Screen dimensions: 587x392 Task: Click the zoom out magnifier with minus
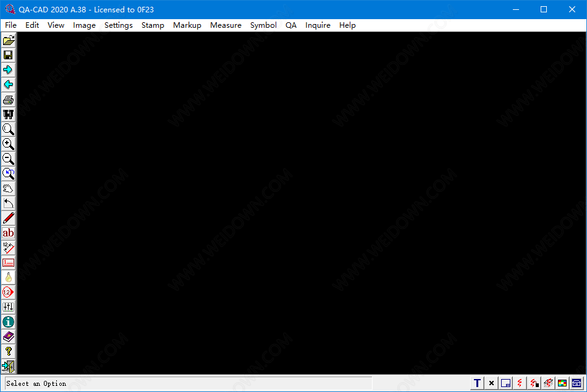point(8,159)
